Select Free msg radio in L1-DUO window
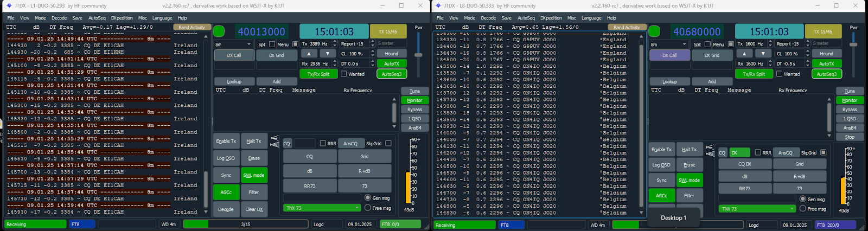Screen dimensions: 868x231 (x=368, y=208)
